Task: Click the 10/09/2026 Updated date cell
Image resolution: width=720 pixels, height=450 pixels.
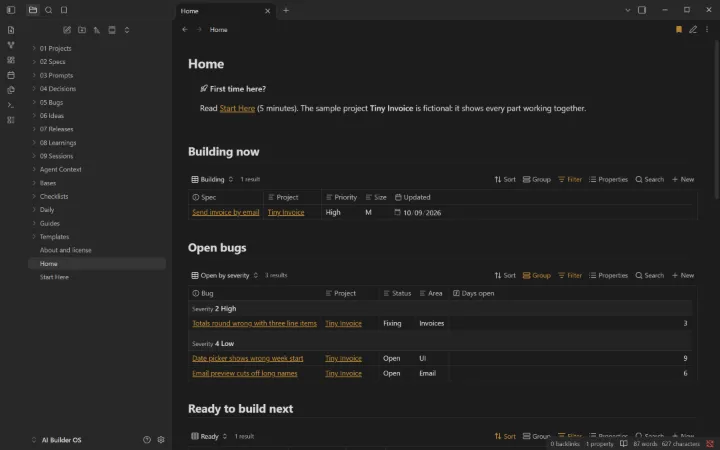Action: [417, 213]
